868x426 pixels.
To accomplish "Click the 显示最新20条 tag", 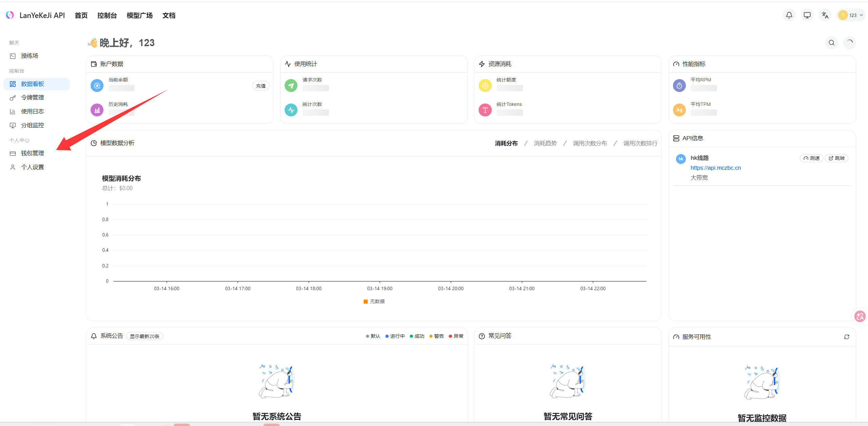I will [x=144, y=336].
